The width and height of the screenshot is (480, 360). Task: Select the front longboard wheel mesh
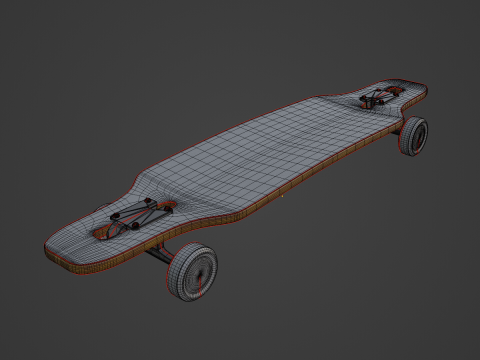(x=192, y=272)
